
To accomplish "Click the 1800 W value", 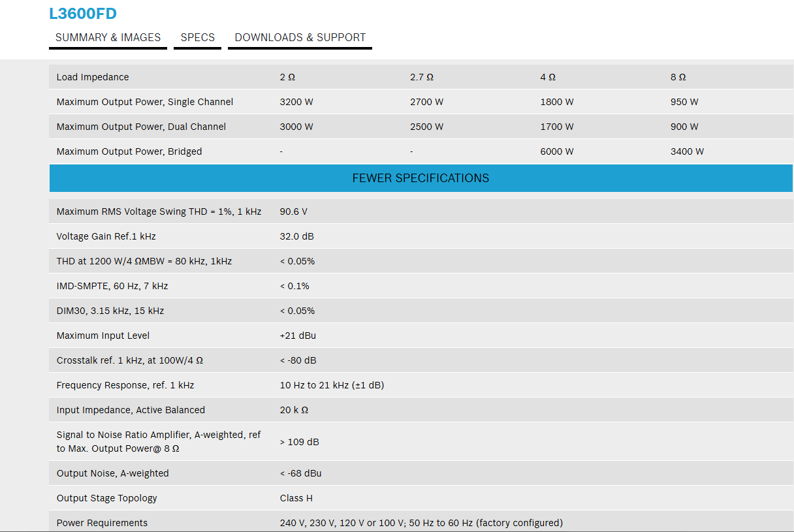I will (557, 102).
